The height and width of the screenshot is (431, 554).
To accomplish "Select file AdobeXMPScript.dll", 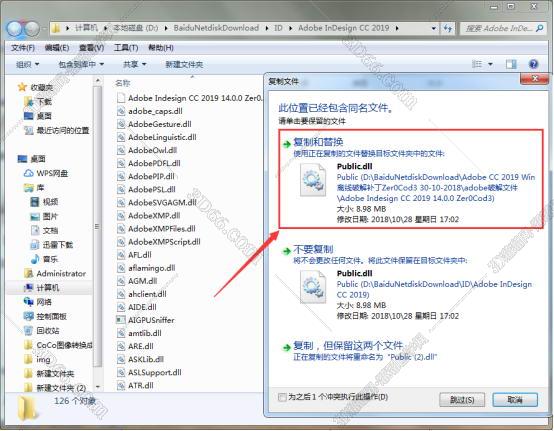I will (159, 242).
